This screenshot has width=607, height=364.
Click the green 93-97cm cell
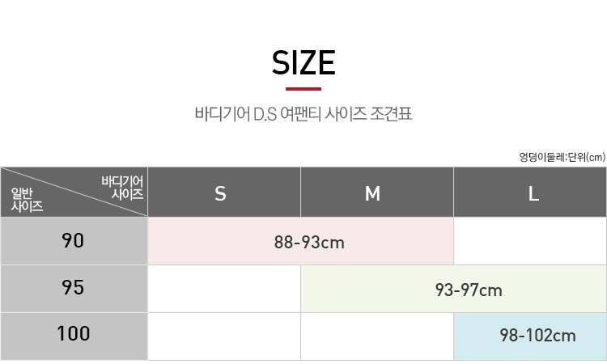[x=454, y=289]
